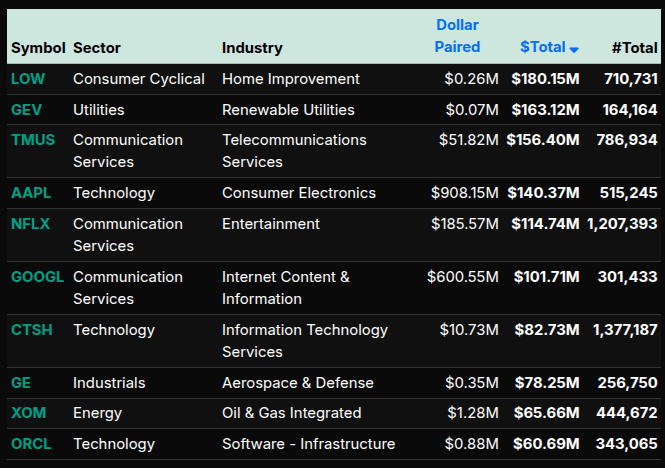The width and height of the screenshot is (665, 468).
Task: Open the CTSH ticker link
Action: [29, 330]
